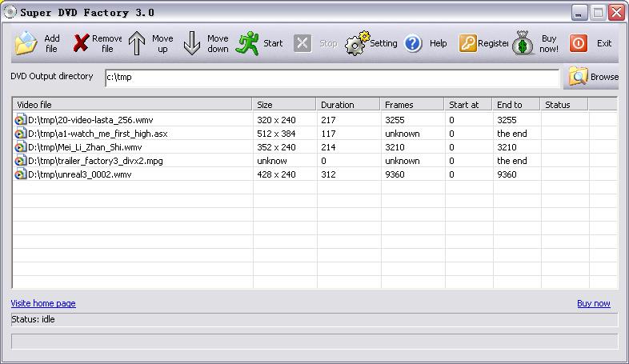
Task: Click the Size column header
Action: (x=284, y=105)
